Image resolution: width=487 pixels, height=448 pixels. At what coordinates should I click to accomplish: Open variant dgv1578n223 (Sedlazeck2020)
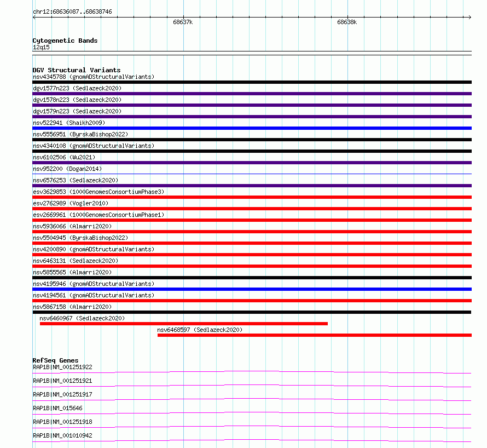tap(77, 100)
